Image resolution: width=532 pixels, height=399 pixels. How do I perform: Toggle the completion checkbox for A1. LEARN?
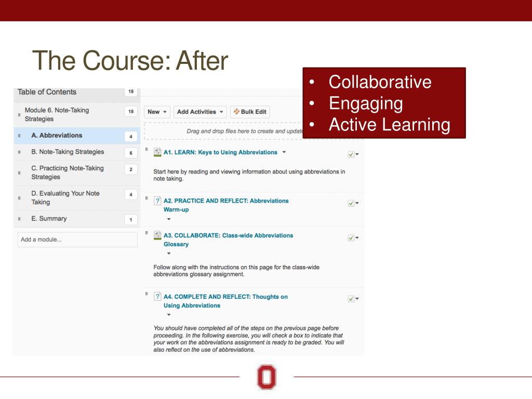pos(351,154)
